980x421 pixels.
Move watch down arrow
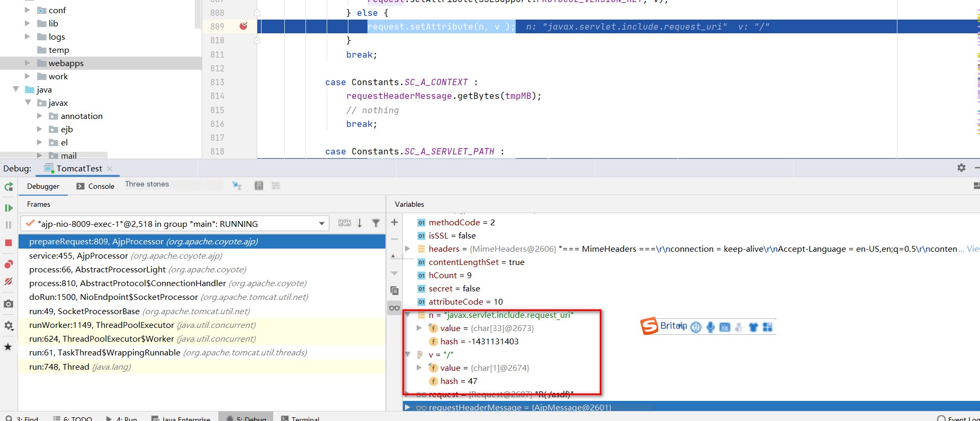click(x=394, y=273)
